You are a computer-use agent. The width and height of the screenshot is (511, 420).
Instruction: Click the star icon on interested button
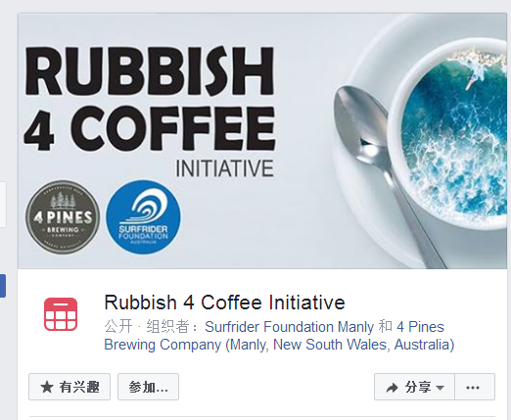[x=47, y=387]
